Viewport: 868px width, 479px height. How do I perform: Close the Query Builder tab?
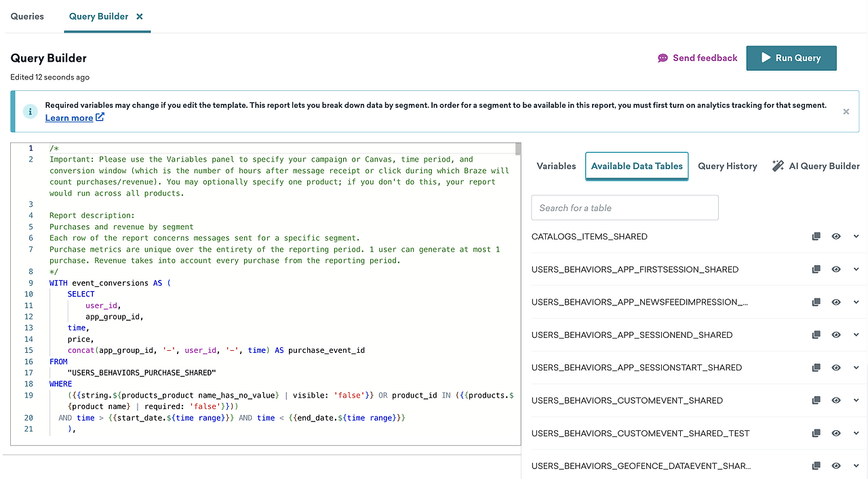(x=140, y=16)
